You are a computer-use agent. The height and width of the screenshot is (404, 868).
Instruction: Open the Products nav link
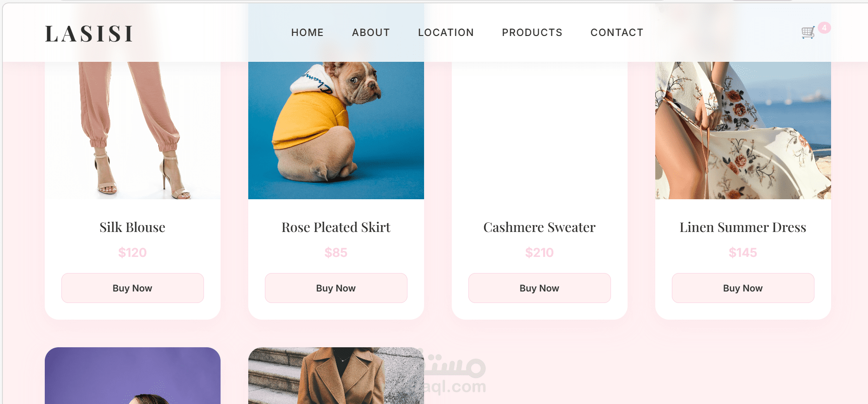click(532, 32)
